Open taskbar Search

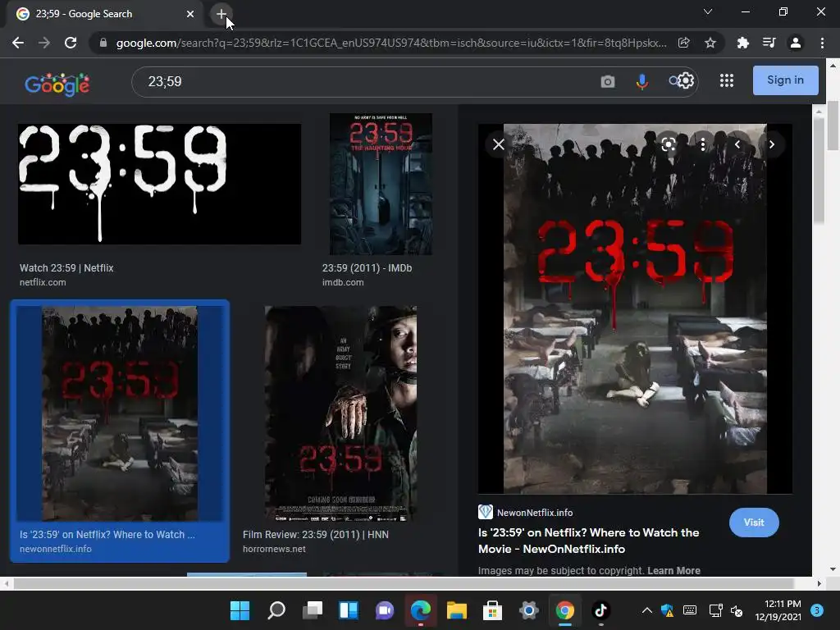(x=276, y=610)
